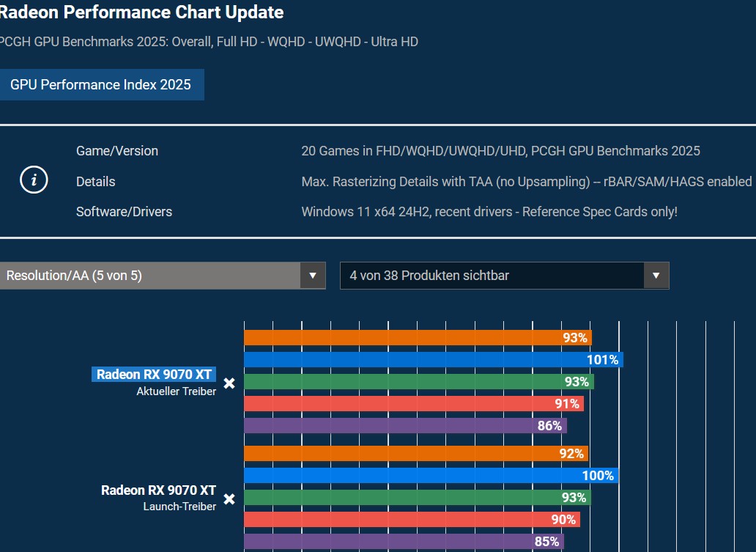Screen dimensions: 756x552
Task: Select the GPU Performance Index 2025 tab
Action: point(101,84)
